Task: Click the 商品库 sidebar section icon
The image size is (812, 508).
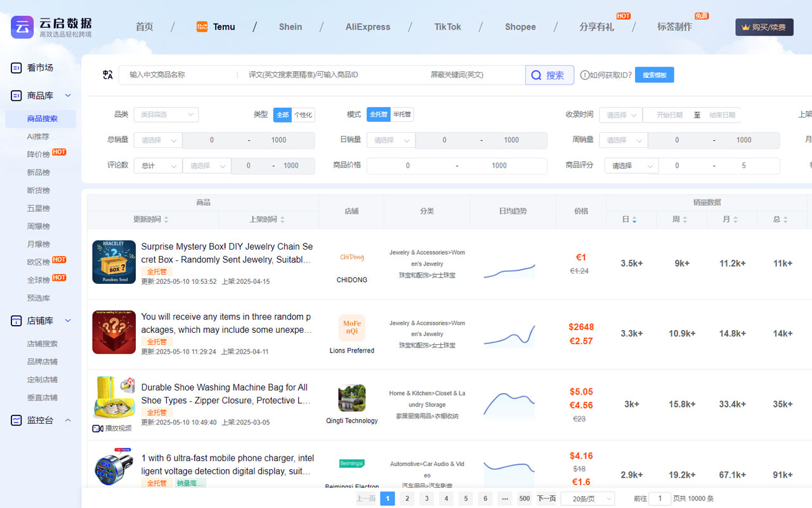Action: pos(16,96)
